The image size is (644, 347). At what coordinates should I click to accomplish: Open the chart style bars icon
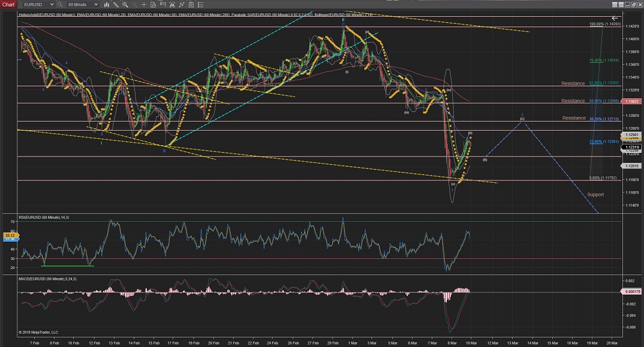tap(107, 4)
